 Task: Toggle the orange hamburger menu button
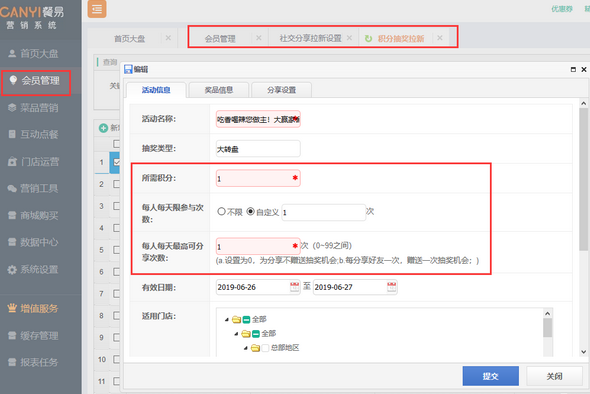97,9
